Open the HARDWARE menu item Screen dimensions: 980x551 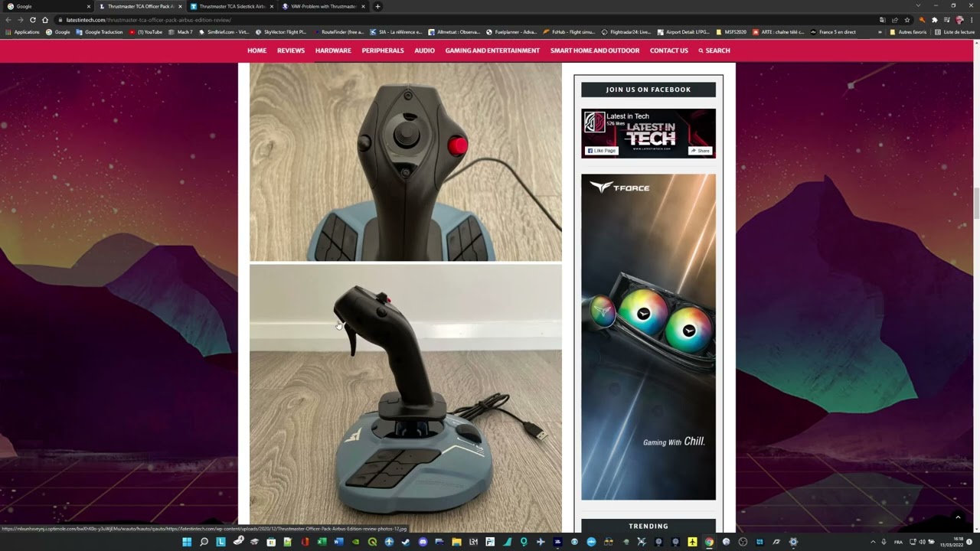coord(333,51)
